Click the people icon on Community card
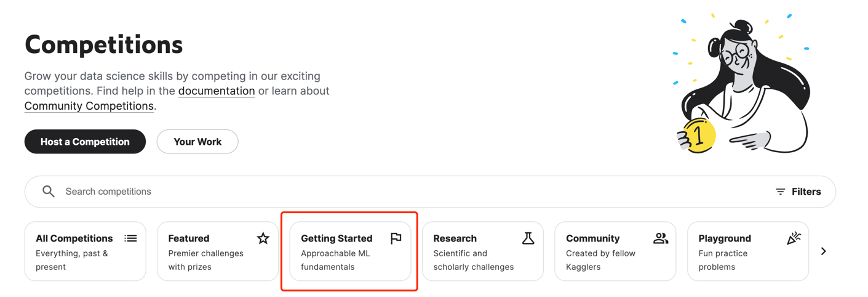This screenshot has height=297, width=868. pyautogui.click(x=661, y=238)
